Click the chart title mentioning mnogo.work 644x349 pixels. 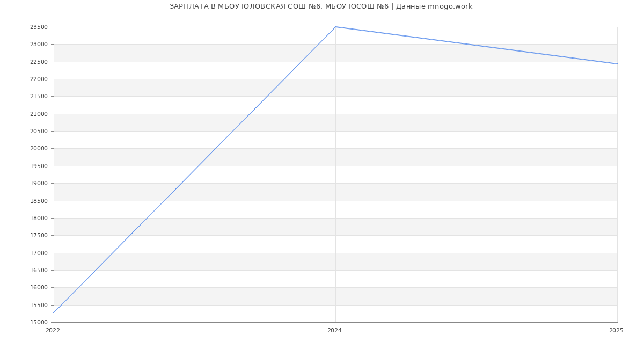pos(321,6)
